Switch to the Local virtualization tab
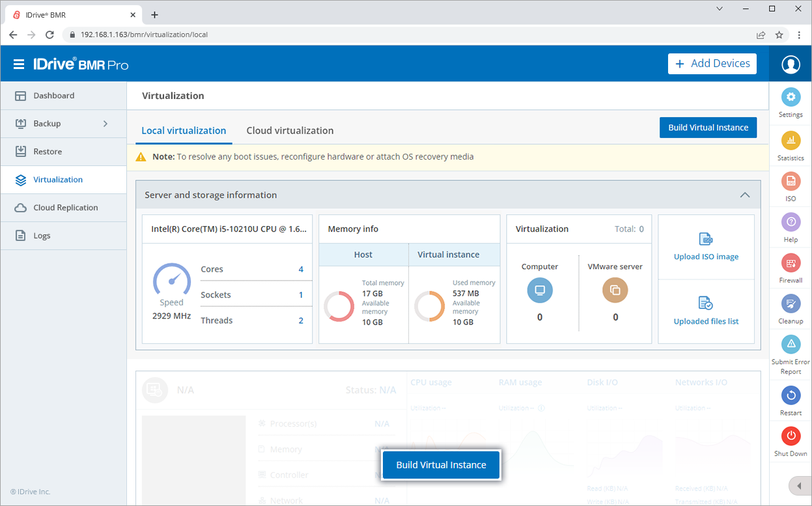The height and width of the screenshot is (506, 812). click(x=184, y=130)
